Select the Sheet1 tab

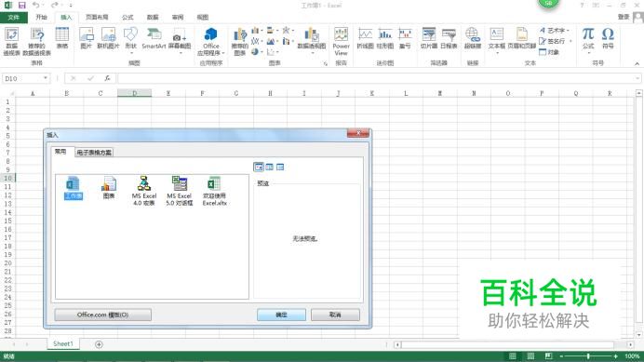click(x=63, y=344)
